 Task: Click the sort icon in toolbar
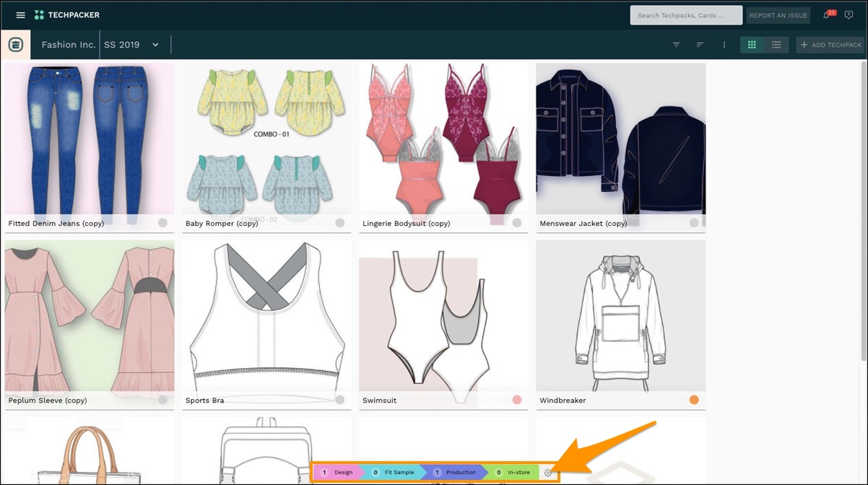click(x=700, y=45)
